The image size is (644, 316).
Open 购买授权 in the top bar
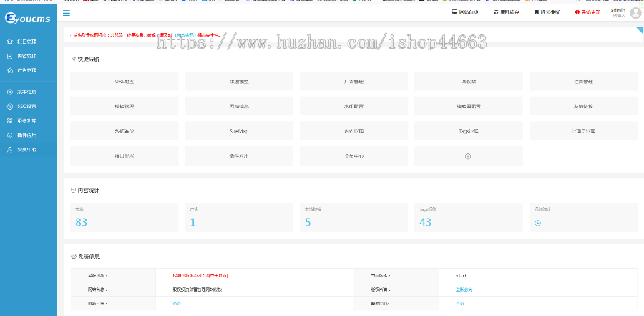click(x=547, y=12)
